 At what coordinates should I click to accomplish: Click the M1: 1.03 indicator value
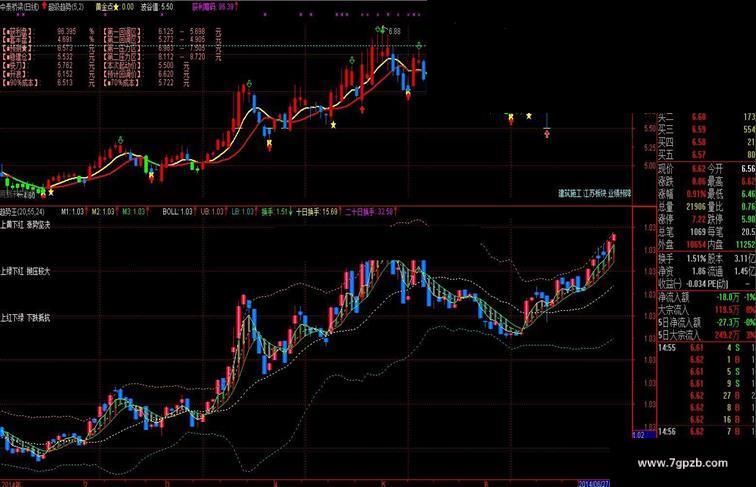tap(72, 211)
